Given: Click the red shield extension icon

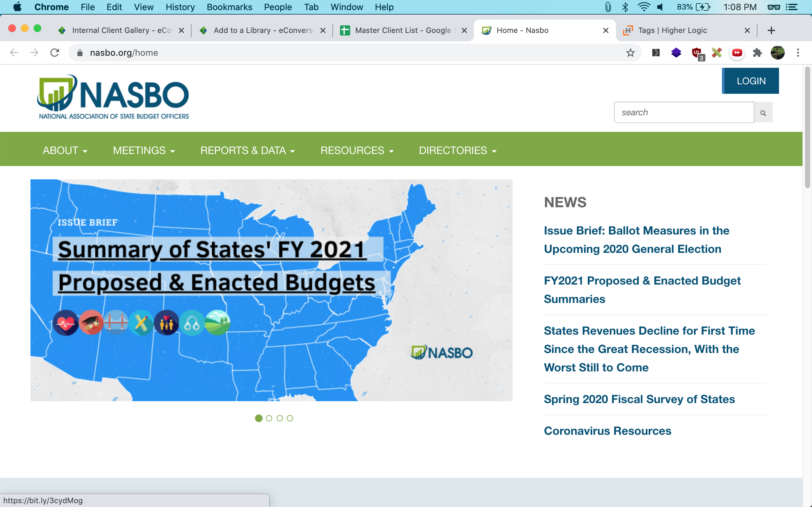Looking at the screenshot, I should [697, 53].
